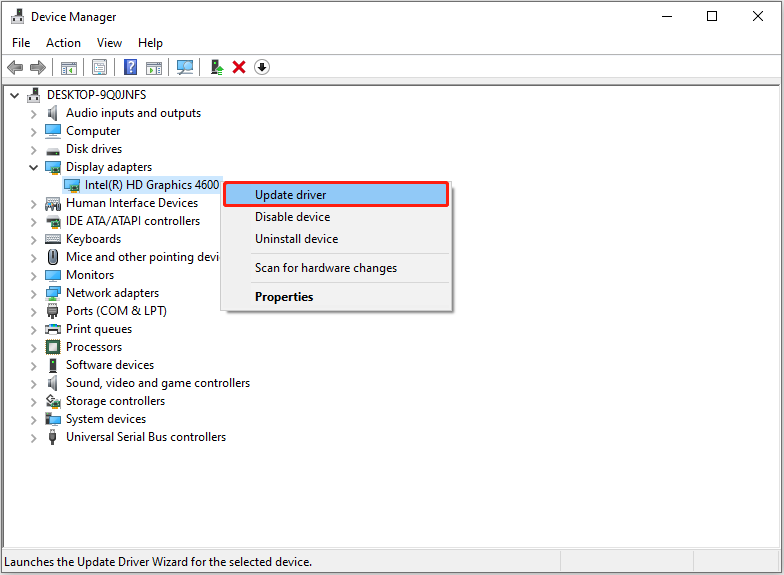
Task: Select the Software devices label
Action: pyautogui.click(x=110, y=365)
